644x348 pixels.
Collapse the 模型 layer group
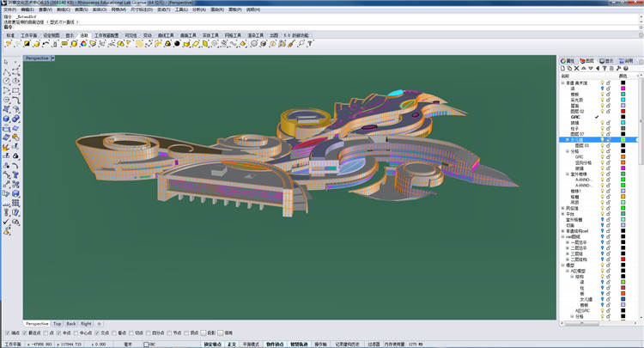coord(562,266)
